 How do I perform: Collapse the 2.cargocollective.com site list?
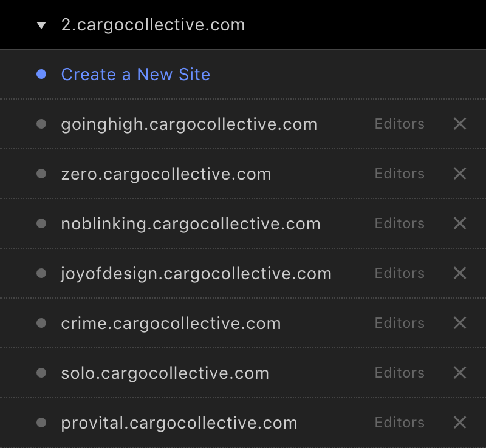click(x=41, y=25)
